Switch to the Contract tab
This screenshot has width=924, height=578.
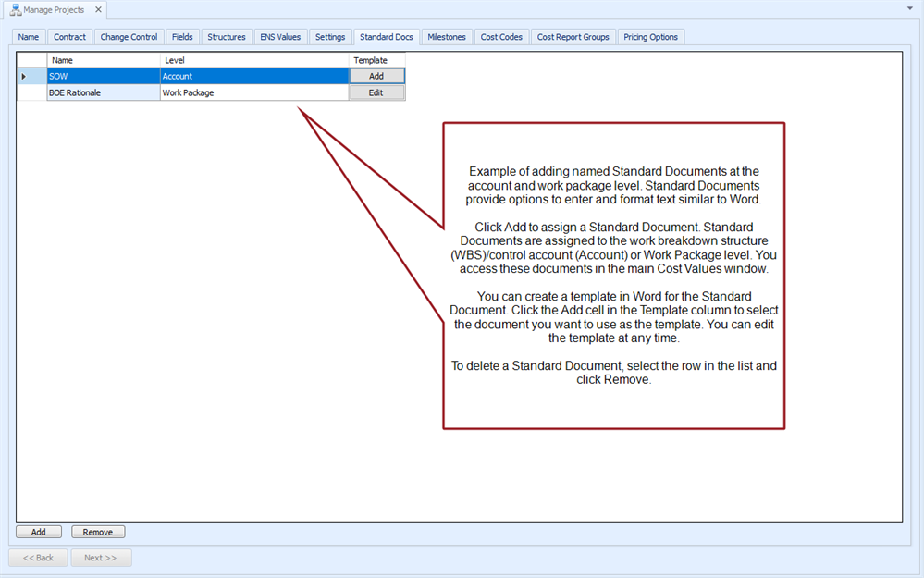[69, 37]
